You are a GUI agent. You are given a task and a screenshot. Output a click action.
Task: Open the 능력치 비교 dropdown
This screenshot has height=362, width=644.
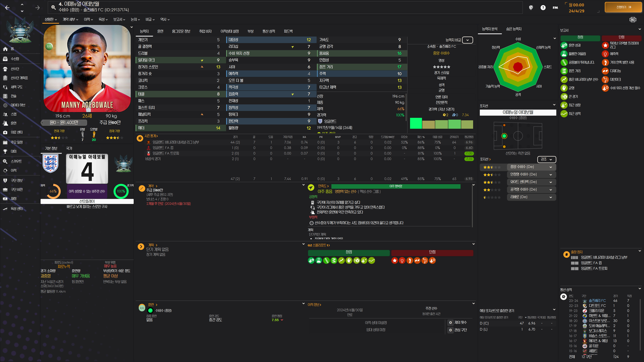pyautogui.click(x=467, y=40)
